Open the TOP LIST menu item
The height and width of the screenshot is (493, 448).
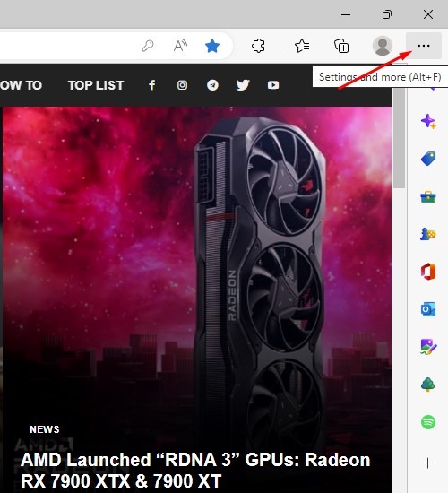96,85
